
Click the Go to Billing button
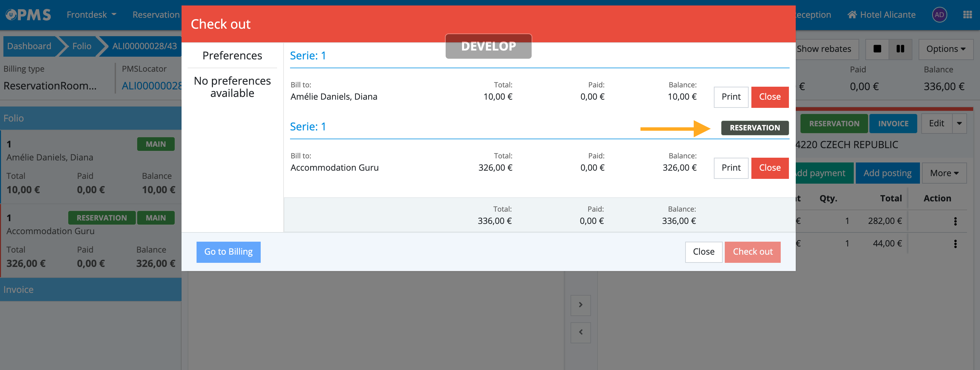(228, 252)
